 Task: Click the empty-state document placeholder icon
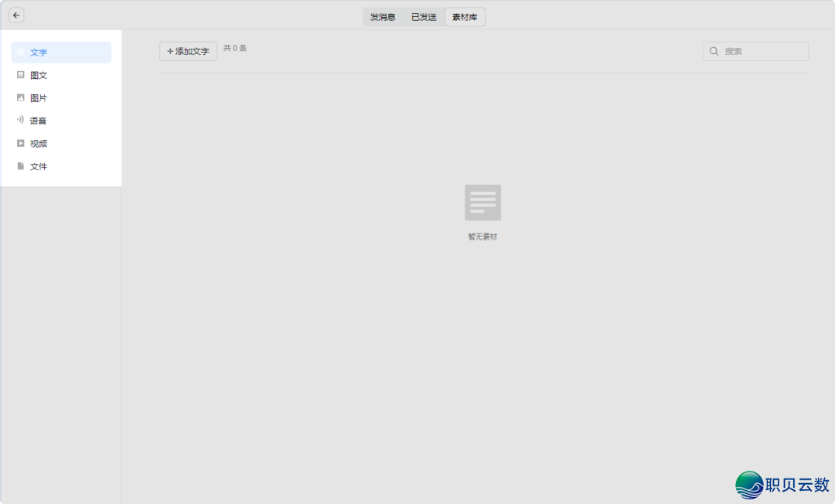click(x=482, y=203)
